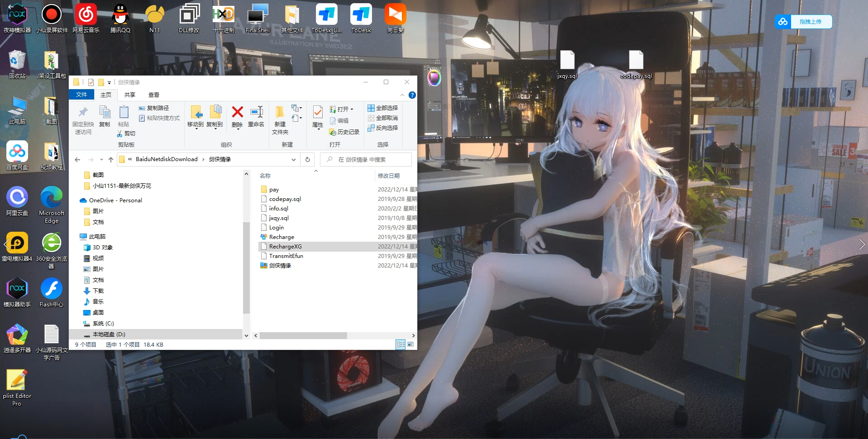Open the 向日葵 remote control icon
Viewport: 868px width, 439px height.
coord(396,18)
